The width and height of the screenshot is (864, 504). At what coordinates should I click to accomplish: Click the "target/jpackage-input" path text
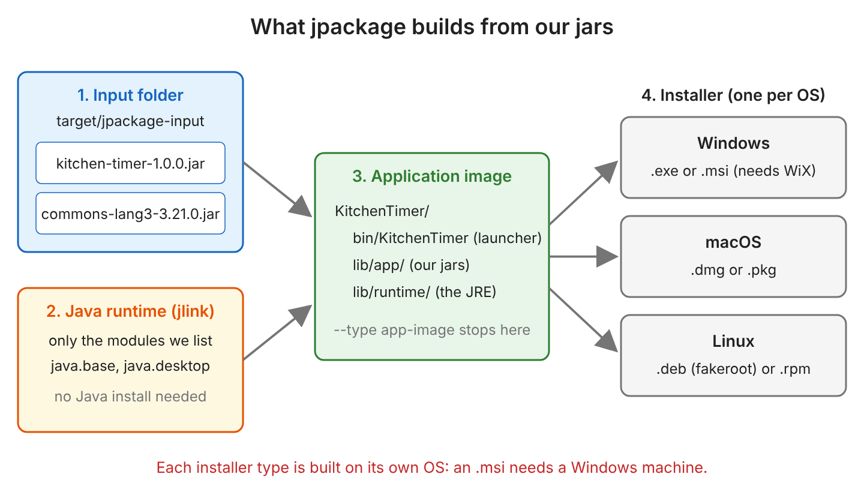tap(130, 121)
